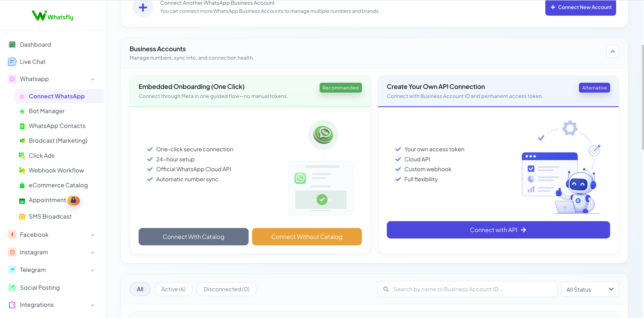The image size is (644, 318).
Task: Open the All Status dropdown
Action: (x=590, y=289)
